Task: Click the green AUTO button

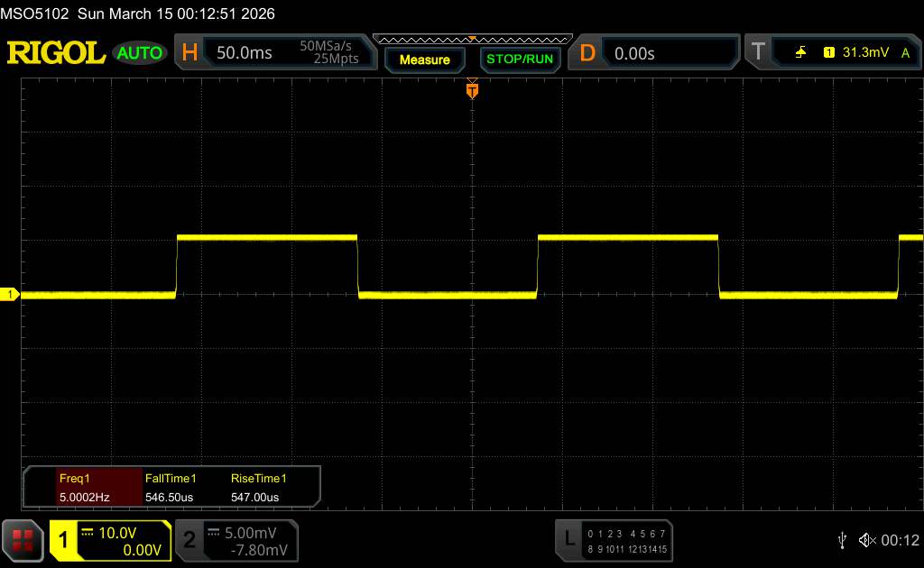Action: click(x=140, y=53)
